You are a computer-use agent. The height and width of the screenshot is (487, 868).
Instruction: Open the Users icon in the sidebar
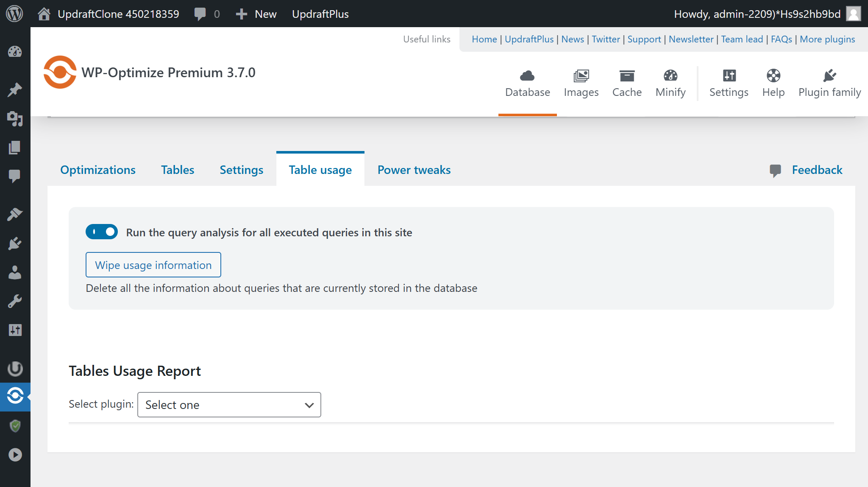[x=15, y=272]
